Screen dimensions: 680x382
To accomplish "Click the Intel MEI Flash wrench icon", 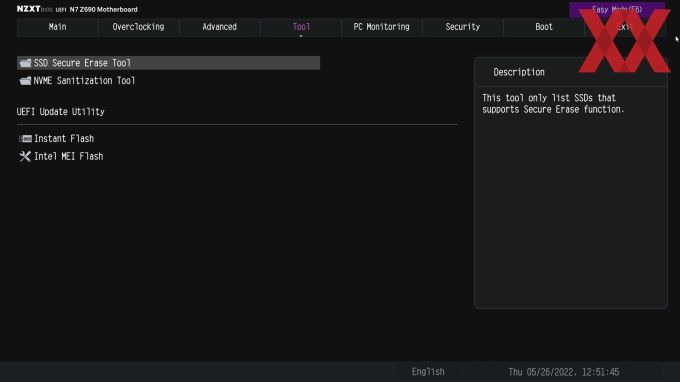I will pyautogui.click(x=25, y=157).
